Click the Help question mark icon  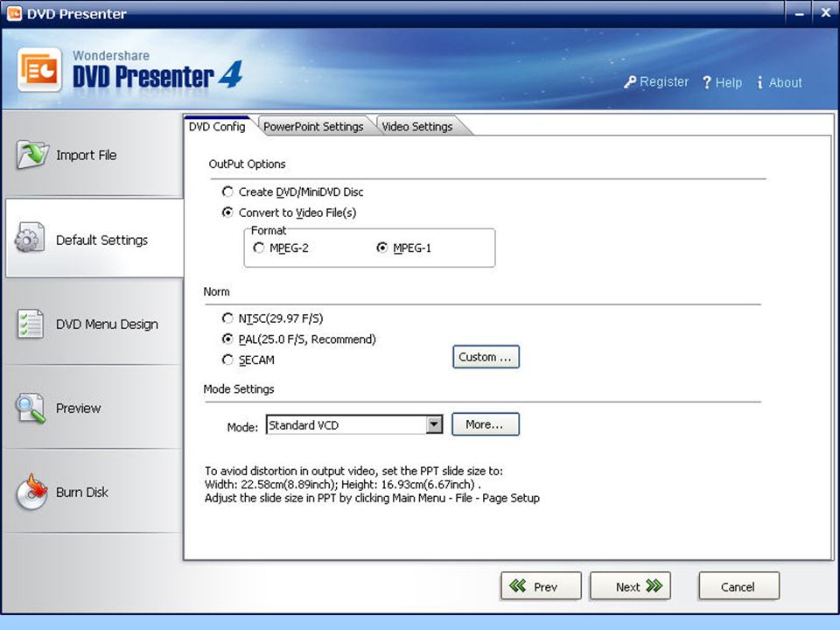[707, 82]
